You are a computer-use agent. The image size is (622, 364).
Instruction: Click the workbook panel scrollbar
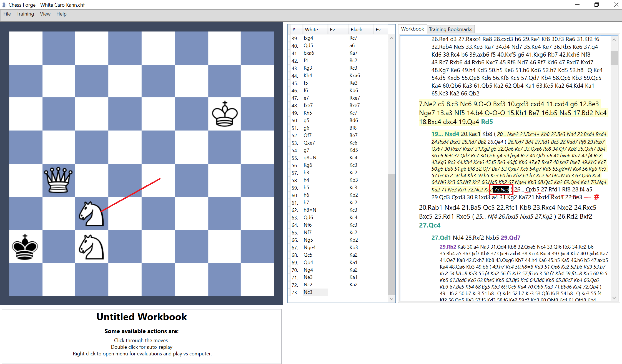click(x=614, y=58)
